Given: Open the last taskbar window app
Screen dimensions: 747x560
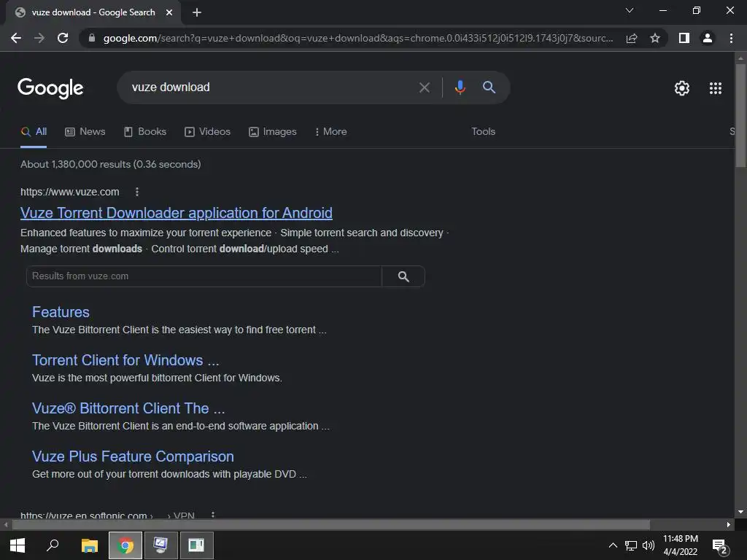Looking at the screenshot, I should point(196,545).
